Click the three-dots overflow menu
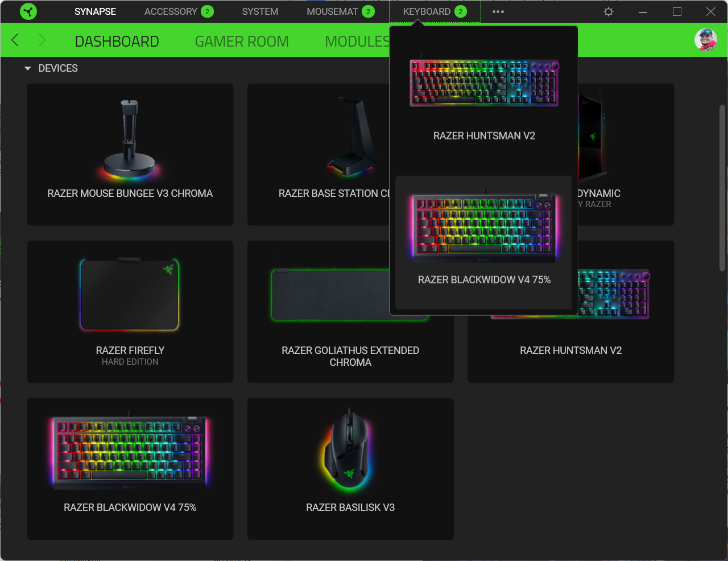Viewport: 728px width, 561px height. (x=498, y=11)
